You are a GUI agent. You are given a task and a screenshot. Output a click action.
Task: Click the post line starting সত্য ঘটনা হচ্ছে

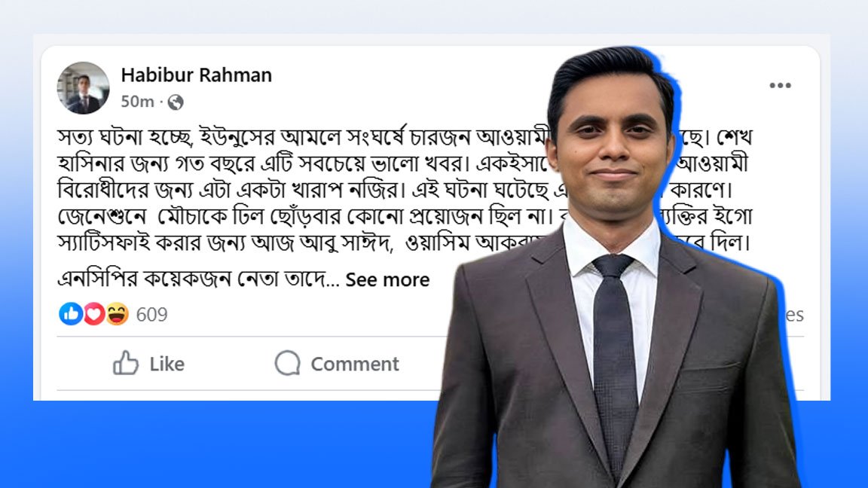pyautogui.click(x=404, y=137)
